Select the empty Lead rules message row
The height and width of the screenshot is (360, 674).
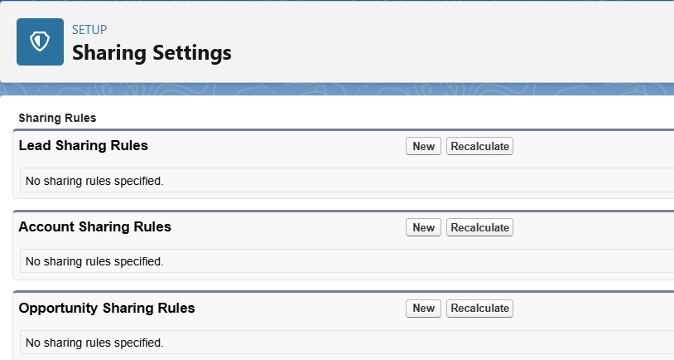coord(347,180)
